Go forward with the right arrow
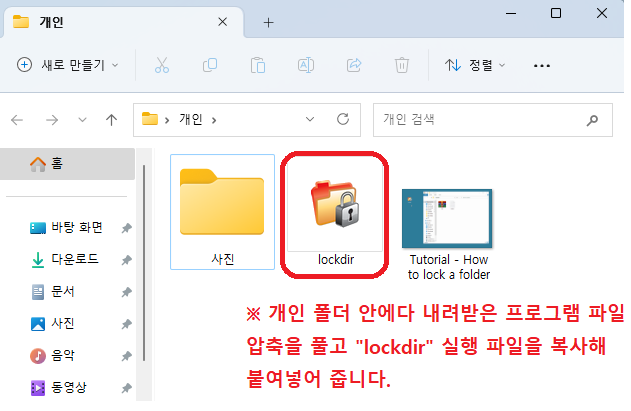The width and height of the screenshot is (631, 411). [52, 120]
